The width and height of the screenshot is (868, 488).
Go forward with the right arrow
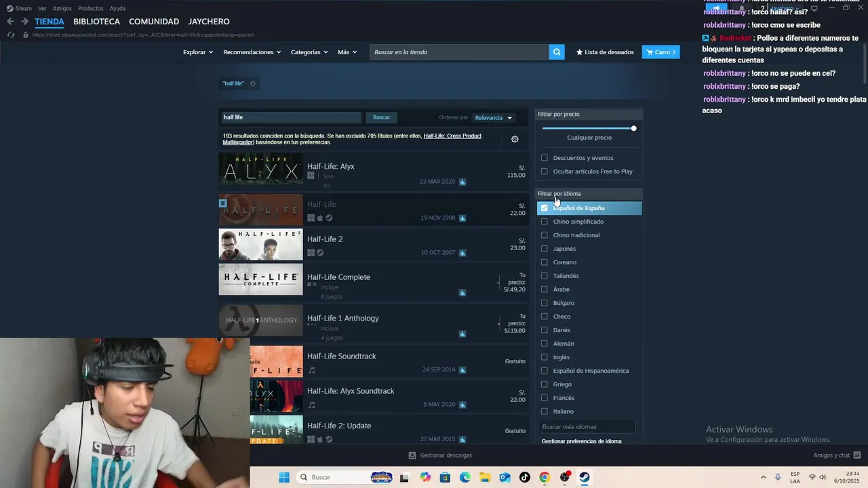[24, 22]
